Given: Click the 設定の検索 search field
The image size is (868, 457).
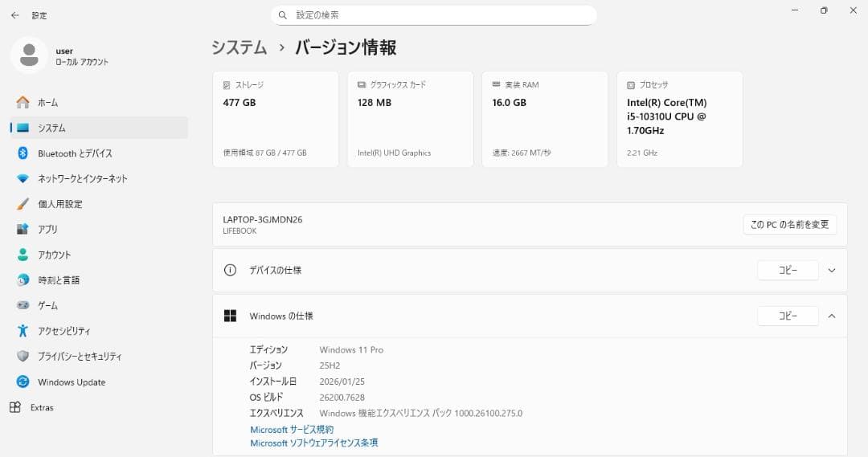Looking at the screenshot, I should point(433,15).
